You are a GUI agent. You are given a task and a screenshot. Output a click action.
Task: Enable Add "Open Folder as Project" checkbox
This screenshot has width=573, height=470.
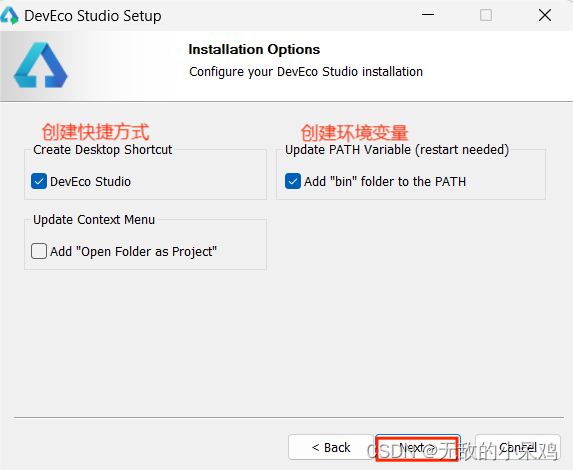coord(39,251)
